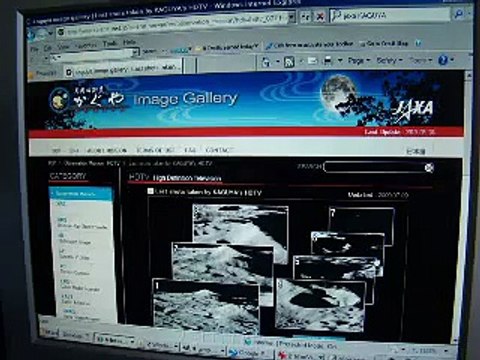480x360 pixels.
Task: Open the Help menu in menu bar
Action: click(x=129, y=43)
